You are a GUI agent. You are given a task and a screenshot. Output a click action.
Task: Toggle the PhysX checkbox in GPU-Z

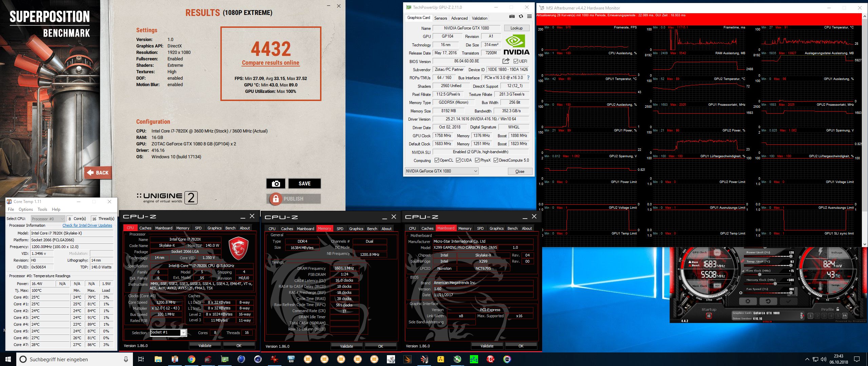(x=477, y=160)
